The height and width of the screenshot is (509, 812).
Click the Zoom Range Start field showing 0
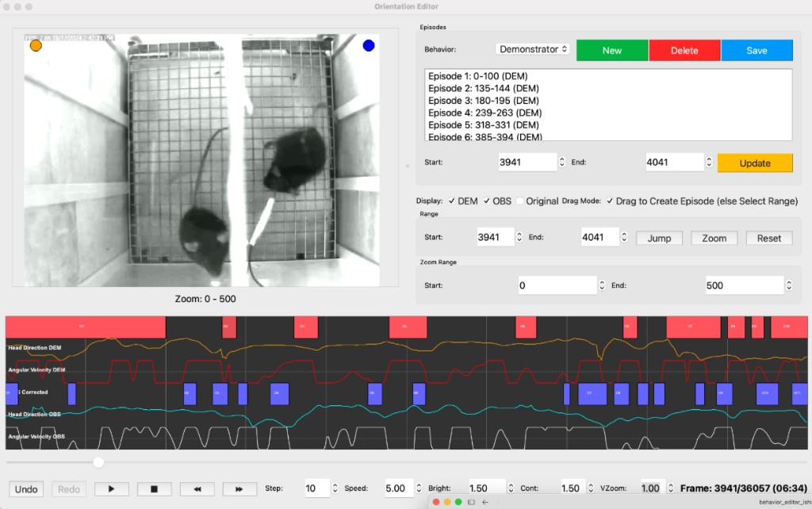pos(557,285)
